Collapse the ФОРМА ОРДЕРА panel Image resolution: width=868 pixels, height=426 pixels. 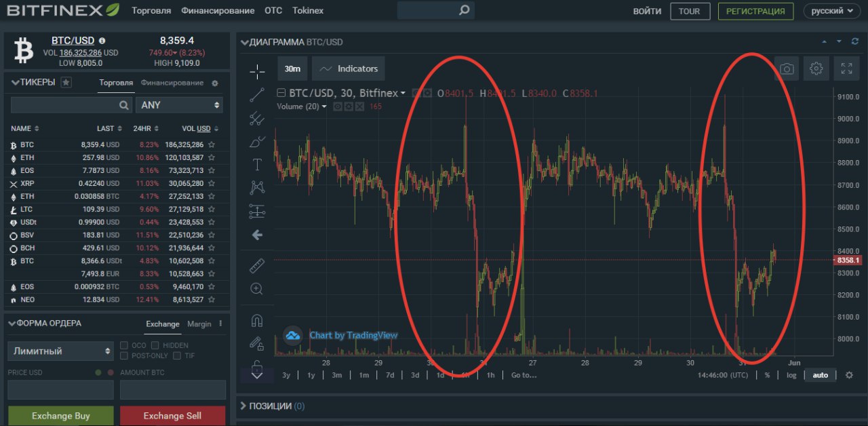point(12,324)
